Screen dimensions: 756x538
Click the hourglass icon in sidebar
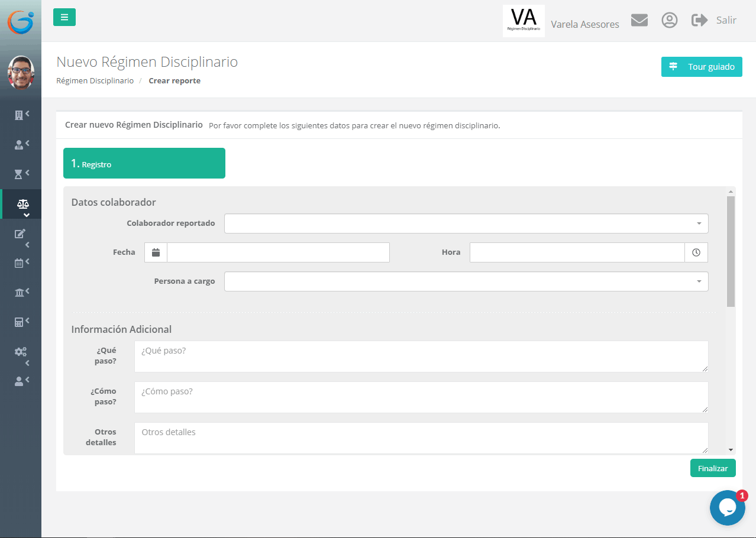20,174
